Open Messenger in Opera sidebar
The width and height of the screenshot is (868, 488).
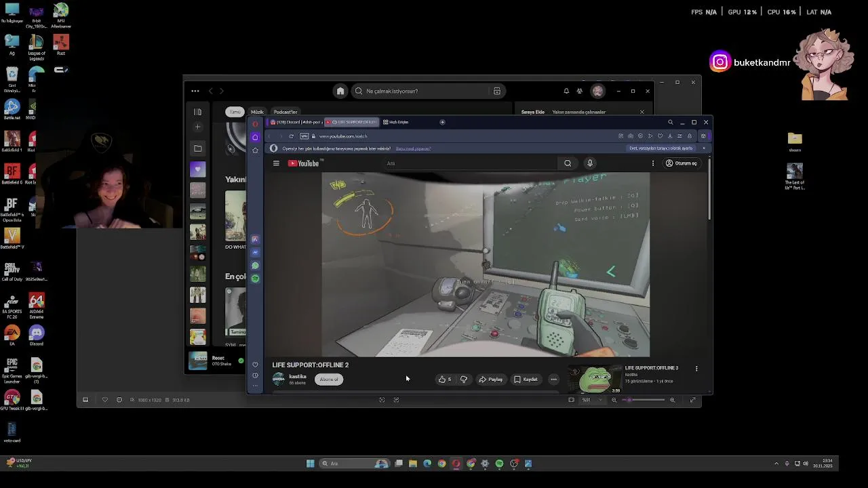(255, 252)
